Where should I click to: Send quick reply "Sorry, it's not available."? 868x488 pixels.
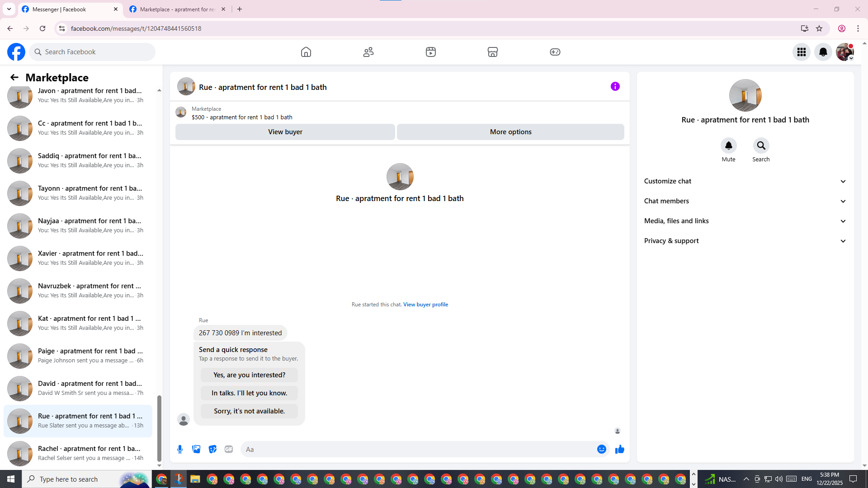pyautogui.click(x=249, y=411)
